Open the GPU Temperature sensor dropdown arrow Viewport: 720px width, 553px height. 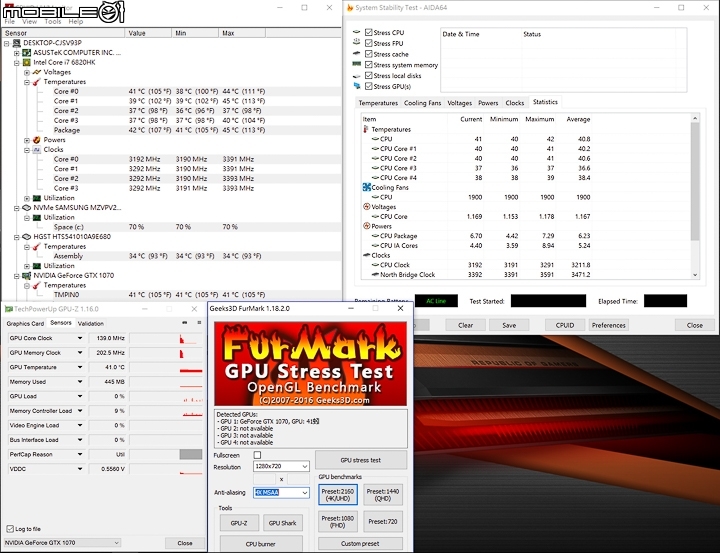(80, 367)
